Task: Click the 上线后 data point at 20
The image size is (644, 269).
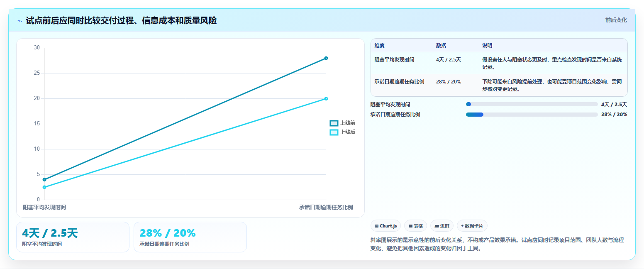Action: pos(326,99)
